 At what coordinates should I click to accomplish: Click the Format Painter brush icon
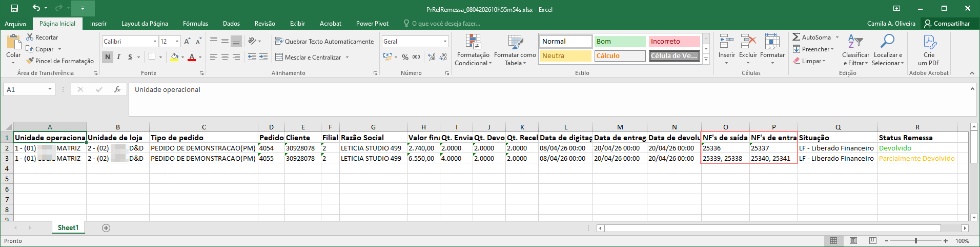point(30,61)
